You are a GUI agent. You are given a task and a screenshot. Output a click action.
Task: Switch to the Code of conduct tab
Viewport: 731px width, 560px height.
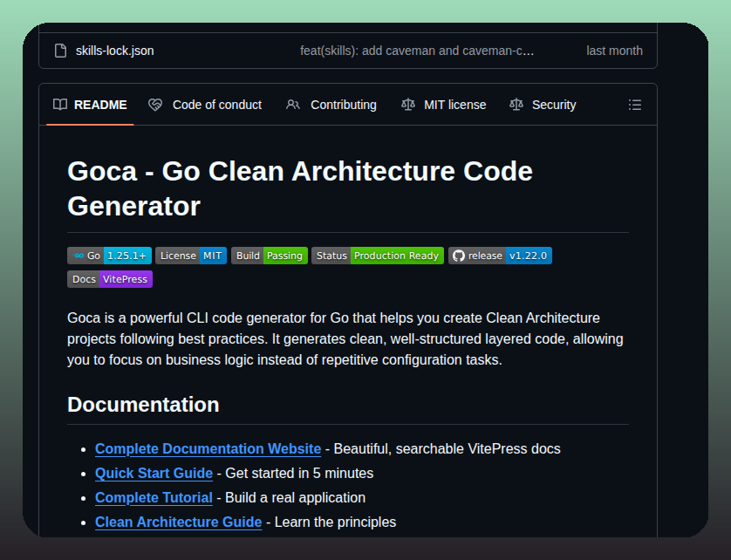(x=205, y=105)
